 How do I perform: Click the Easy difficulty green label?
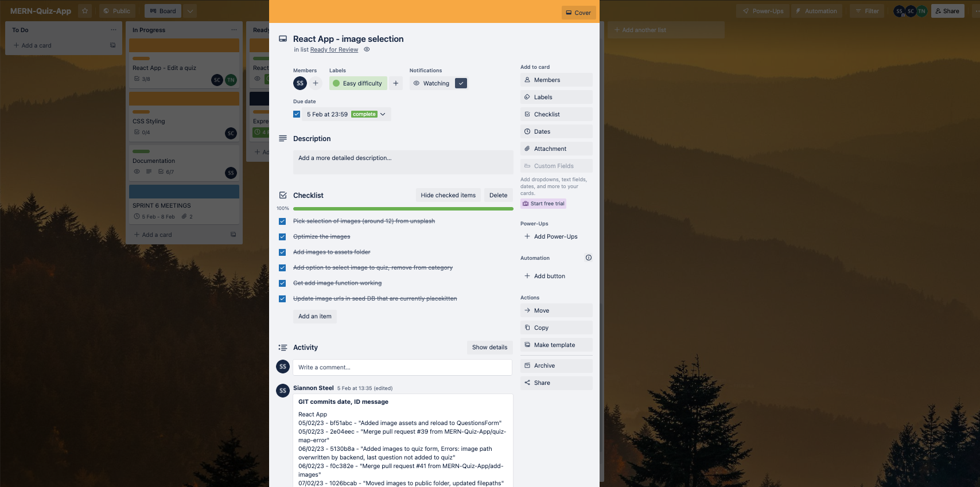coord(358,83)
